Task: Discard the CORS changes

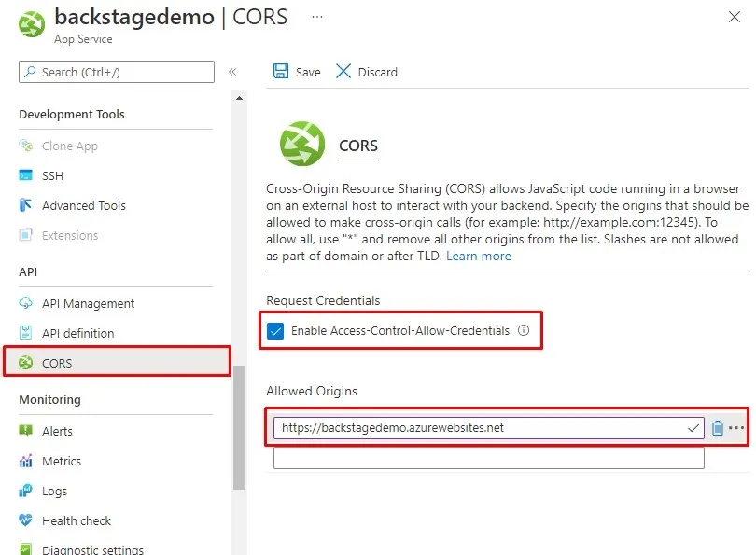Action: click(377, 72)
